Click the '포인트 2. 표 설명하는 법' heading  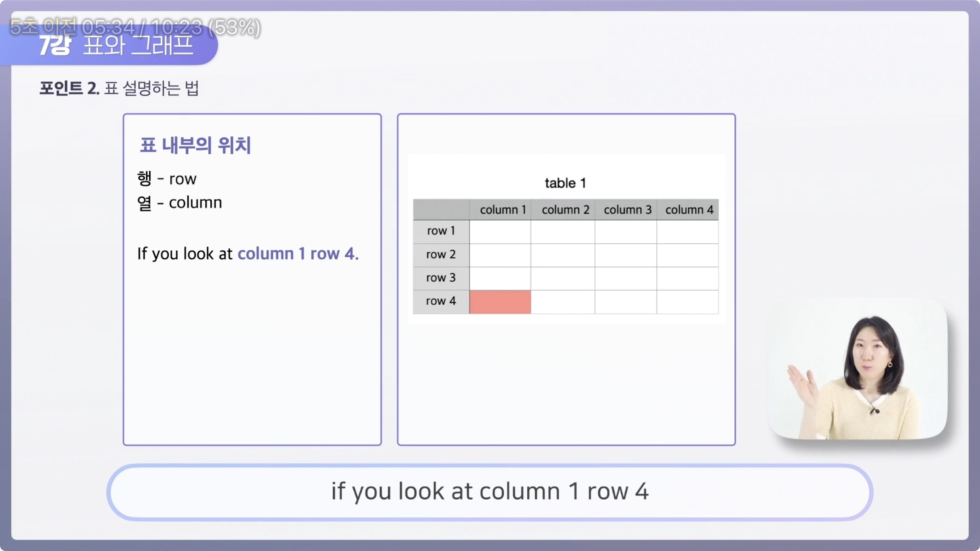click(x=119, y=88)
